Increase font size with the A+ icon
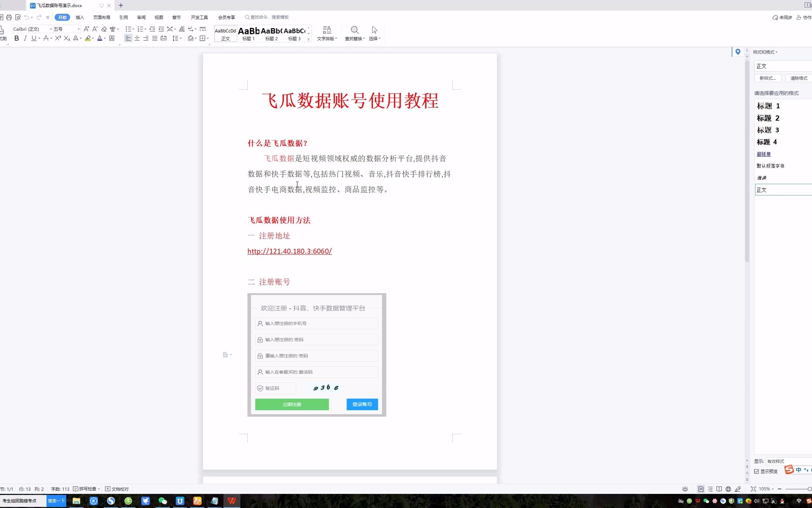This screenshot has height=508, width=812. click(86, 29)
